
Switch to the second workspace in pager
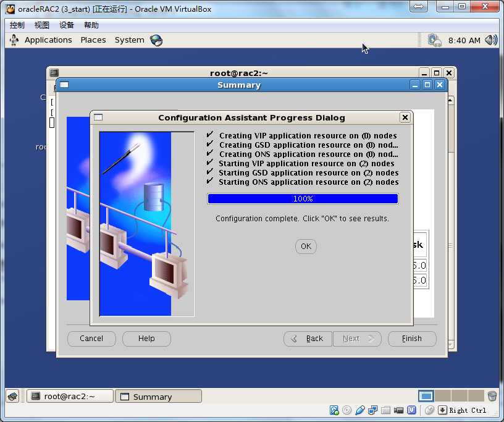point(443,396)
